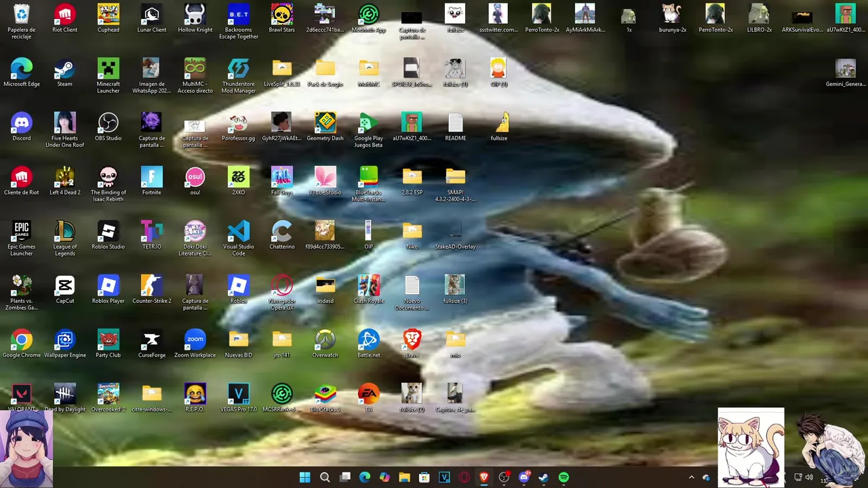Viewport: 868px width, 488px height.
Task: Open File Explorer from the taskbar
Action: coord(404,477)
